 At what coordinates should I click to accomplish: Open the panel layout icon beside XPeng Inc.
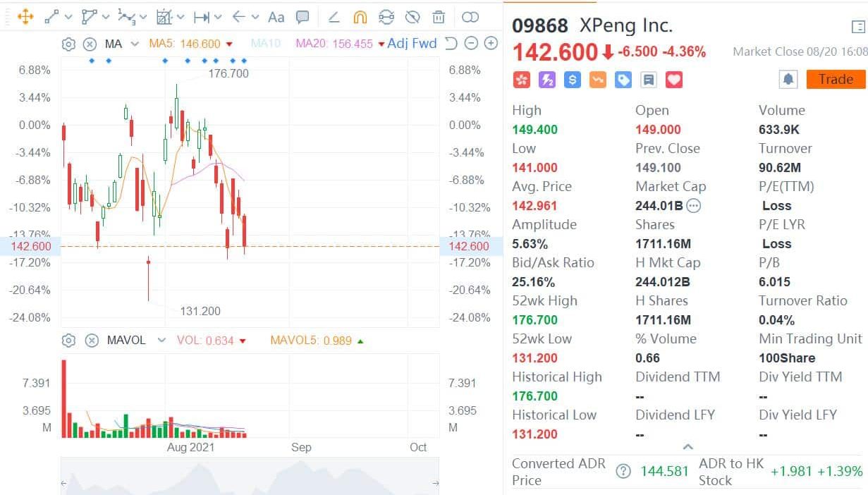tap(857, 28)
